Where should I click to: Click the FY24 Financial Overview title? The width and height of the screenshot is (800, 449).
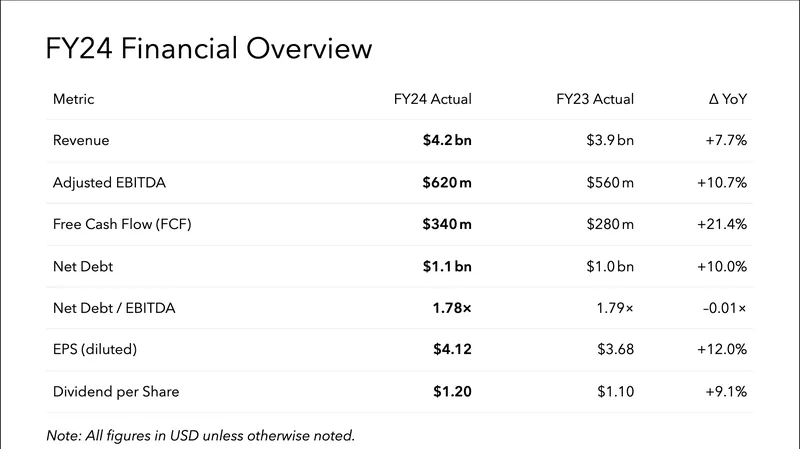click(209, 50)
